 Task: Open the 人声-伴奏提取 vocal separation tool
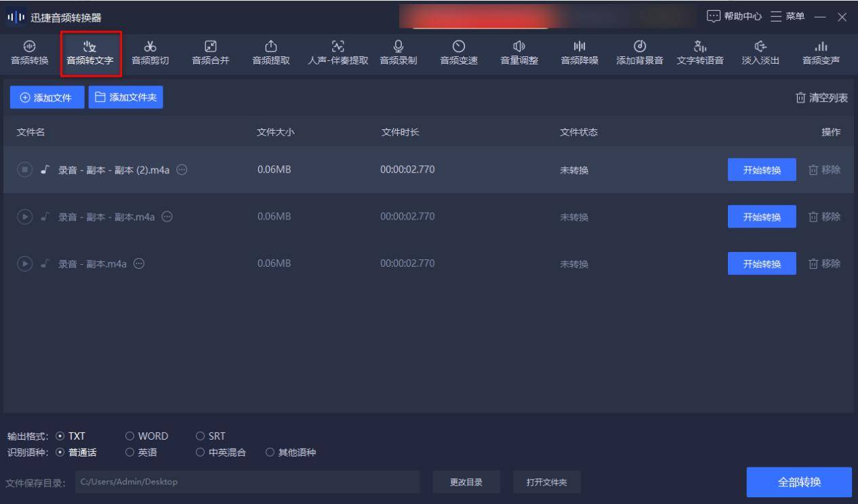click(337, 54)
